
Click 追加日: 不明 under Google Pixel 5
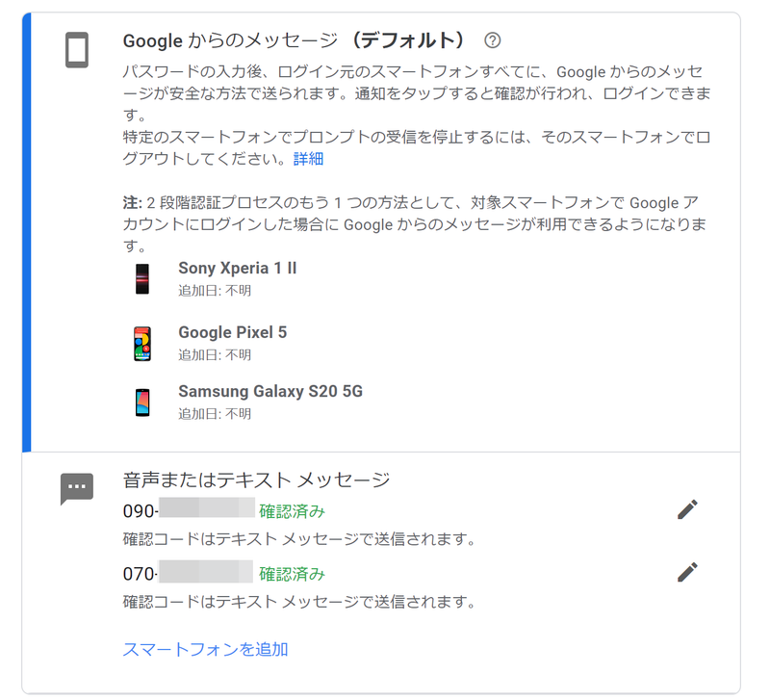[215, 354]
